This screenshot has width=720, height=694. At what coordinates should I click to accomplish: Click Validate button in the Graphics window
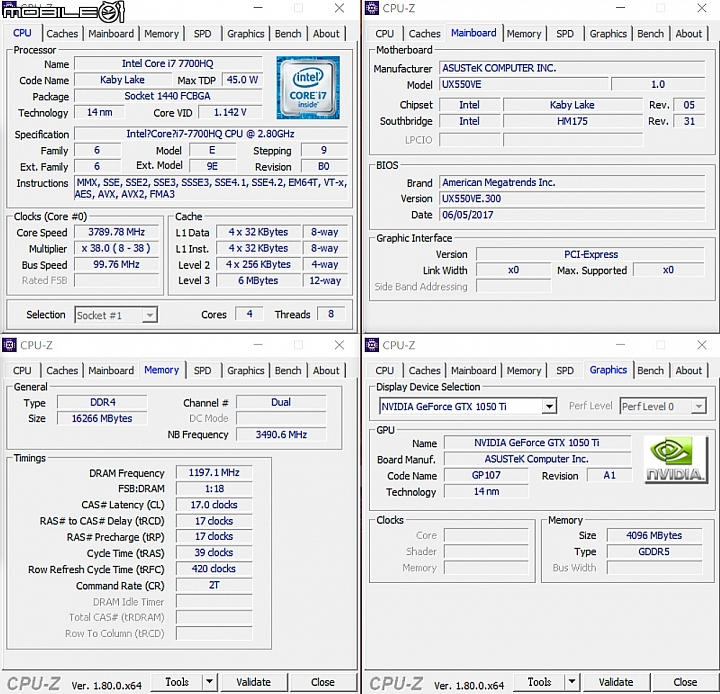(616, 682)
